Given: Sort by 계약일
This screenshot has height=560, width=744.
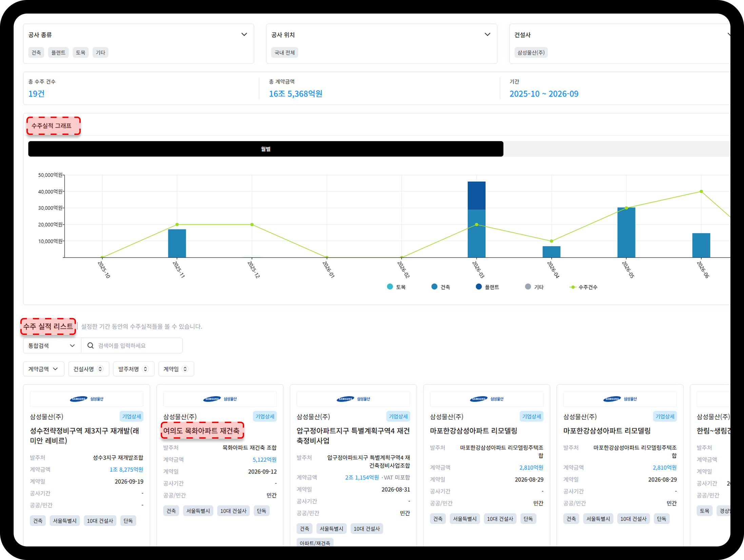Looking at the screenshot, I should 176,369.
